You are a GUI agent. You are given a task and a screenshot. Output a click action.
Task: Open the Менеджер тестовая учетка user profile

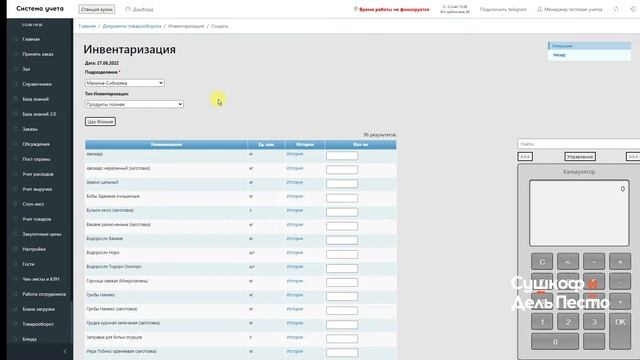click(569, 9)
